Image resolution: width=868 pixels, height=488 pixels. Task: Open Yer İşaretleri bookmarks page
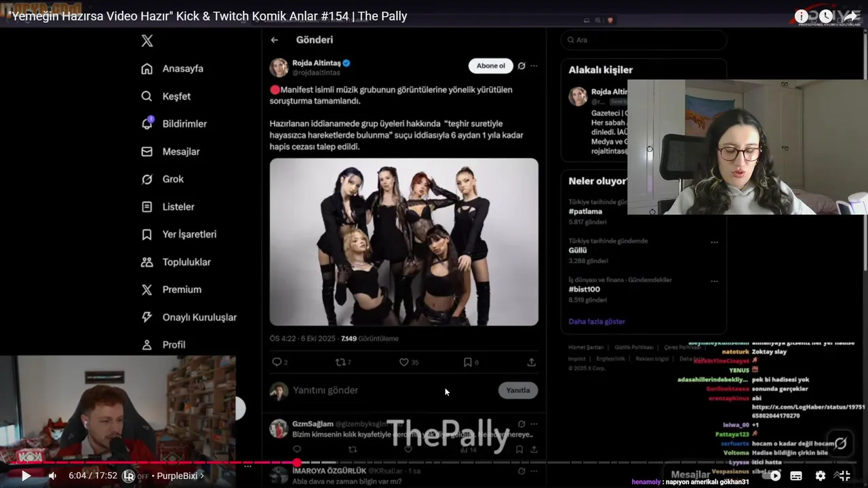point(178,235)
